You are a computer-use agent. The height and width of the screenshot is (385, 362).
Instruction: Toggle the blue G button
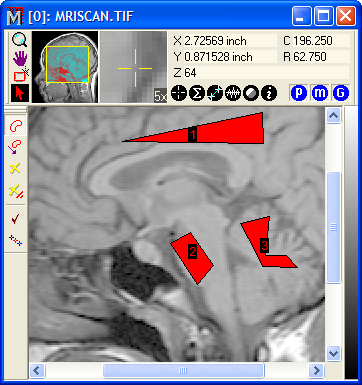(x=341, y=93)
